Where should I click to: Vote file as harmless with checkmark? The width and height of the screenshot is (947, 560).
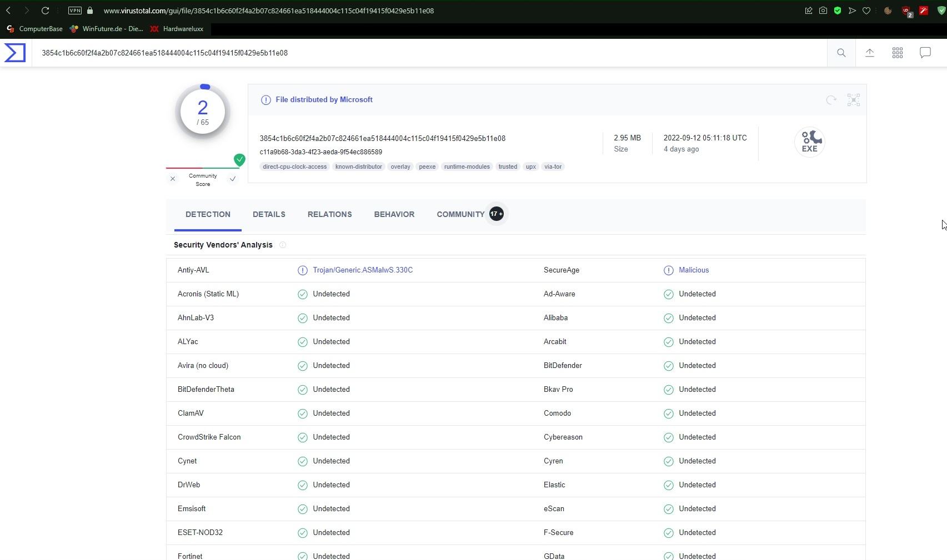click(233, 179)
